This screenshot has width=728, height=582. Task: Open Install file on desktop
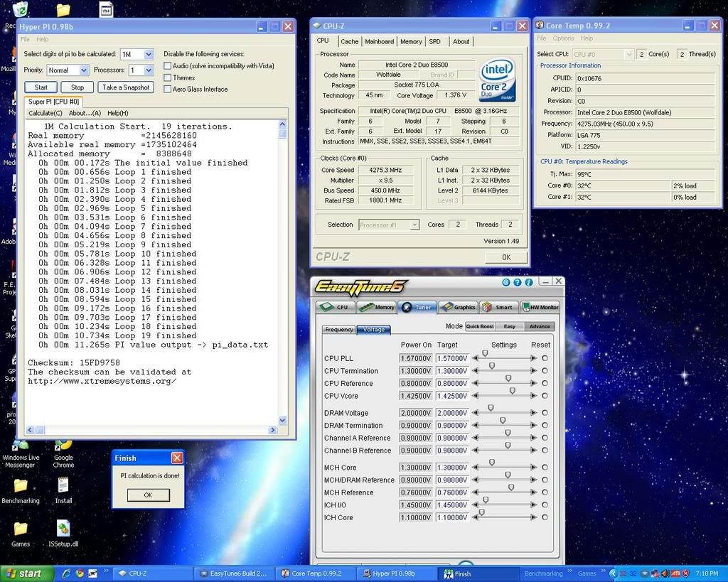[x=63, y=491]
